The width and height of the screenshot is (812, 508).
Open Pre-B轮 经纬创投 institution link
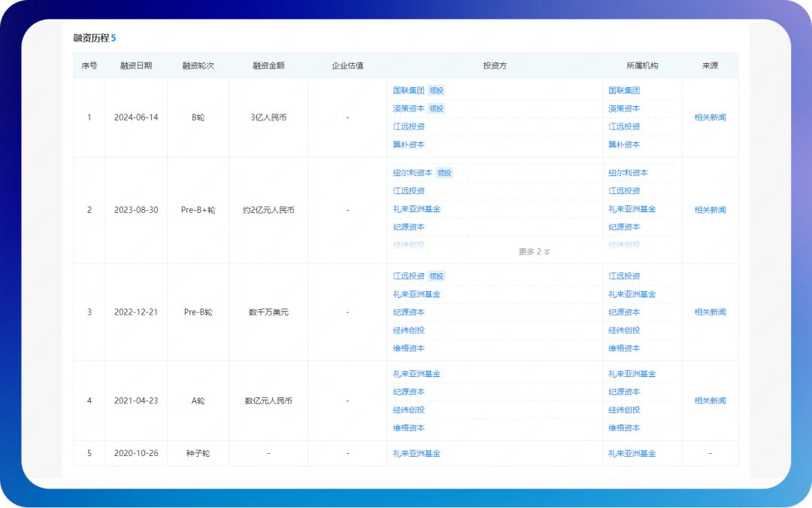(x=624, y=330)
